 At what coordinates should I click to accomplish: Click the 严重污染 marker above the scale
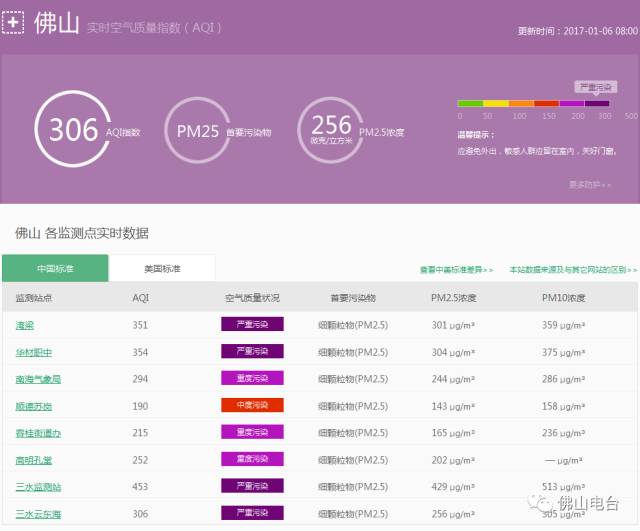pos(596,87)
